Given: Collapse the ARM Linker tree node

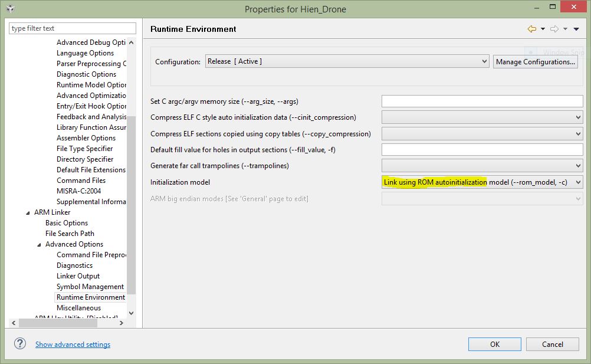Looking at the screenshot, I should coord(28,212).
